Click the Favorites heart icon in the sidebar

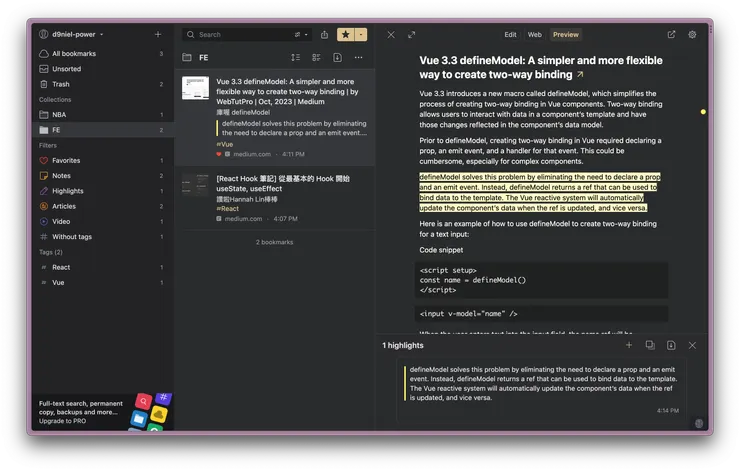pos(44,160)
